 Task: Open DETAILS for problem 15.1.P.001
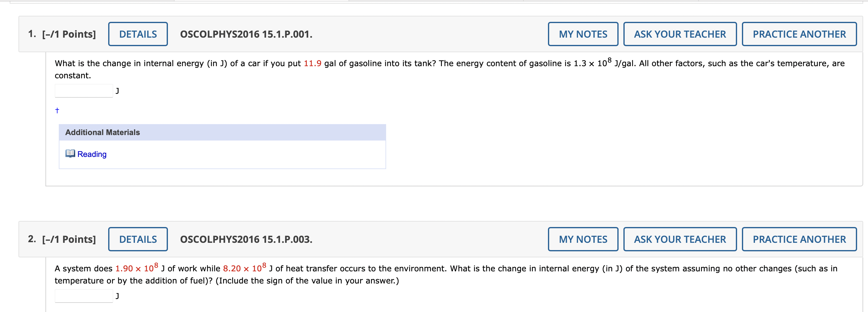click(138, 34)
